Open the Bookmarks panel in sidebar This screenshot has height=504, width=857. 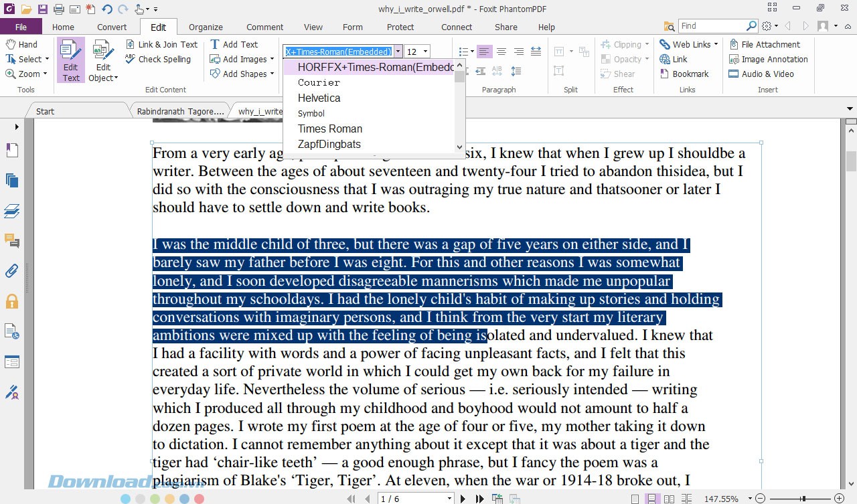[12, 150]
